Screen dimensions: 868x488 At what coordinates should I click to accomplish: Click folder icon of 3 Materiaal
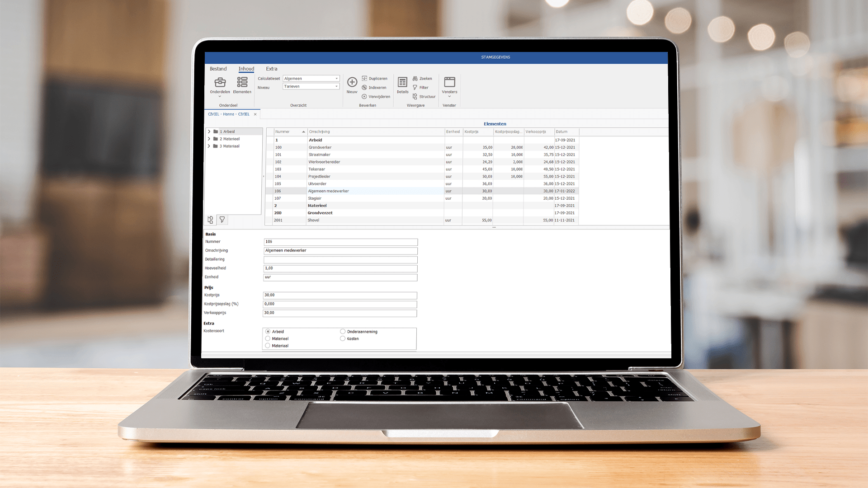pos(215,146)
